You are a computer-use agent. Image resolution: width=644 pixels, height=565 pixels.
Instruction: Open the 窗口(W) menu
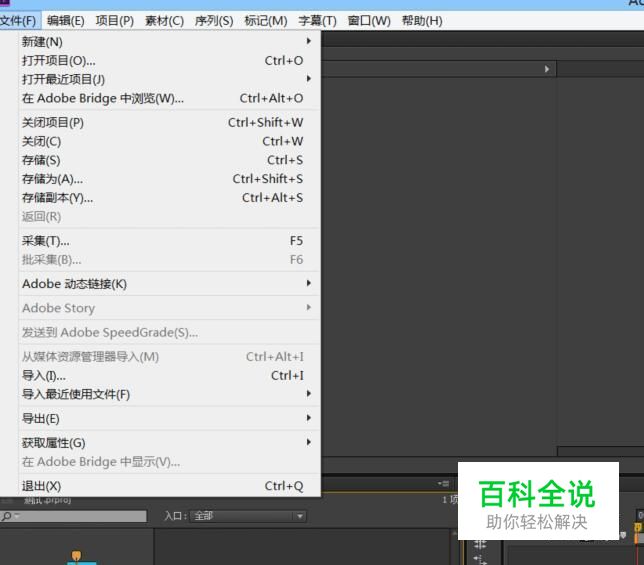[x=369, y=21]
